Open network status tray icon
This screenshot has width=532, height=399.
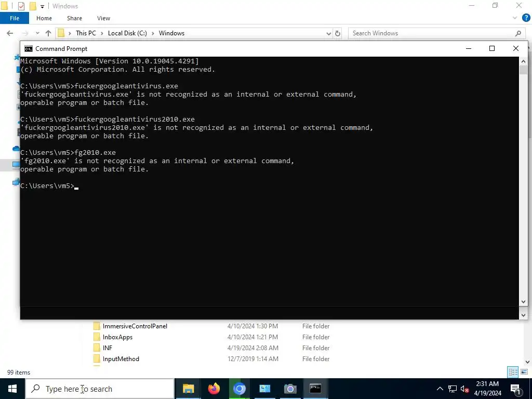(453, 389)
